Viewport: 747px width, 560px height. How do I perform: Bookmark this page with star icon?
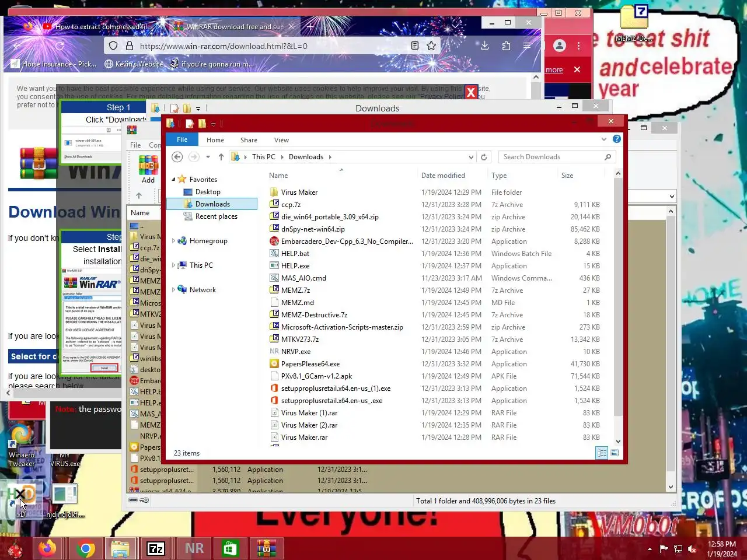(431, 45)
